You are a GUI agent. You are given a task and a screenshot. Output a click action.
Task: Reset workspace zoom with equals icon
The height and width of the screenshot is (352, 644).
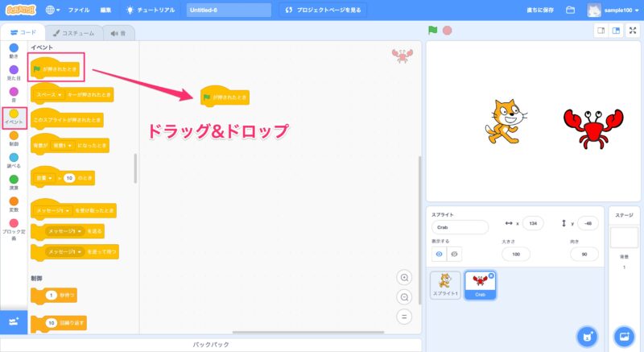coord(404,316)
